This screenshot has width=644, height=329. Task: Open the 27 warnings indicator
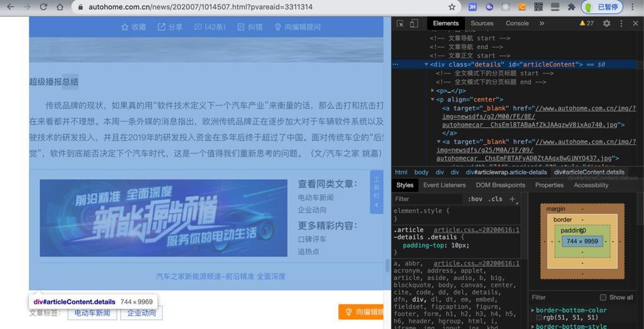(x=587, y=23)
